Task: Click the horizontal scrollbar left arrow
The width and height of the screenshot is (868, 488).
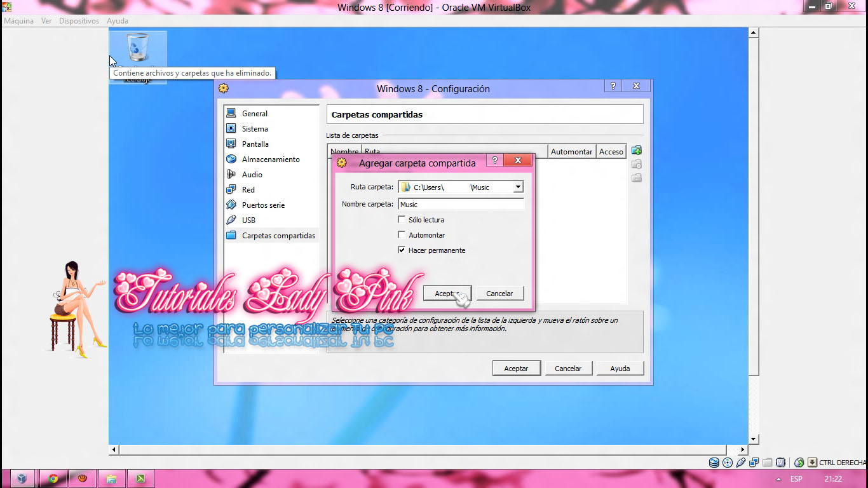Action: [114, 450]
